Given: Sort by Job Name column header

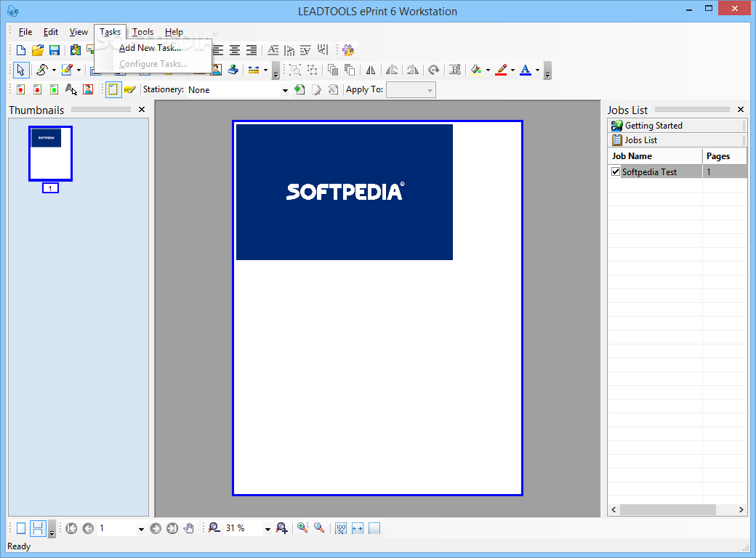Looking at the screenshot, I should pos(655,156).
